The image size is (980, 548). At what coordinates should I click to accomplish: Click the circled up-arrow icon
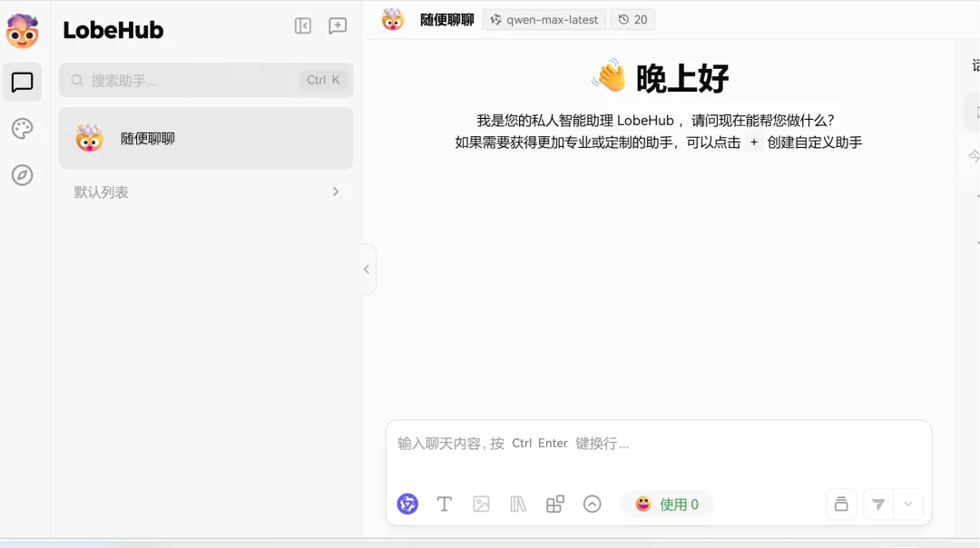(592, 504)
